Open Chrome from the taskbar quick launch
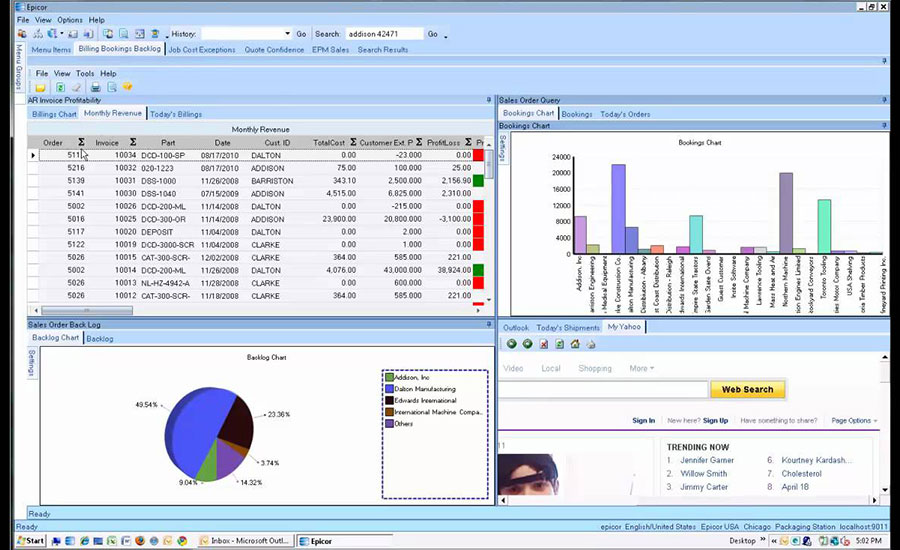The height and width of the screenshot is (550, 900). click(182, 541)
